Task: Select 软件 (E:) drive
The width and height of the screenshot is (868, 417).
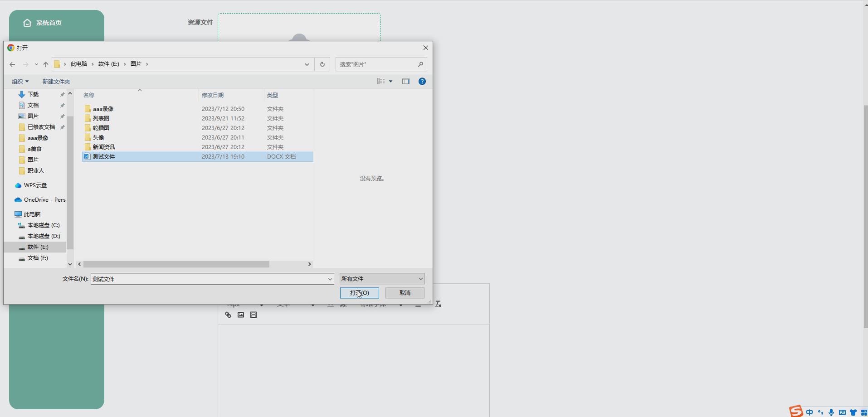Action: (38, 247)
